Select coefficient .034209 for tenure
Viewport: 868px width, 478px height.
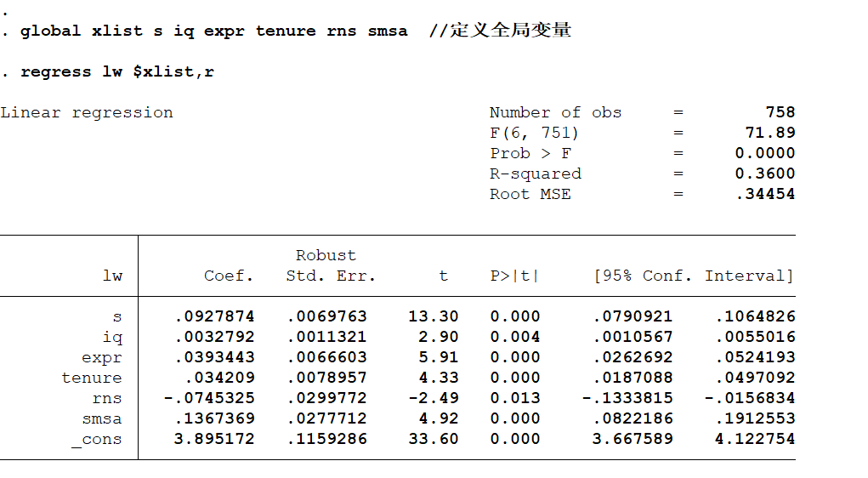(x=220, y=378)
